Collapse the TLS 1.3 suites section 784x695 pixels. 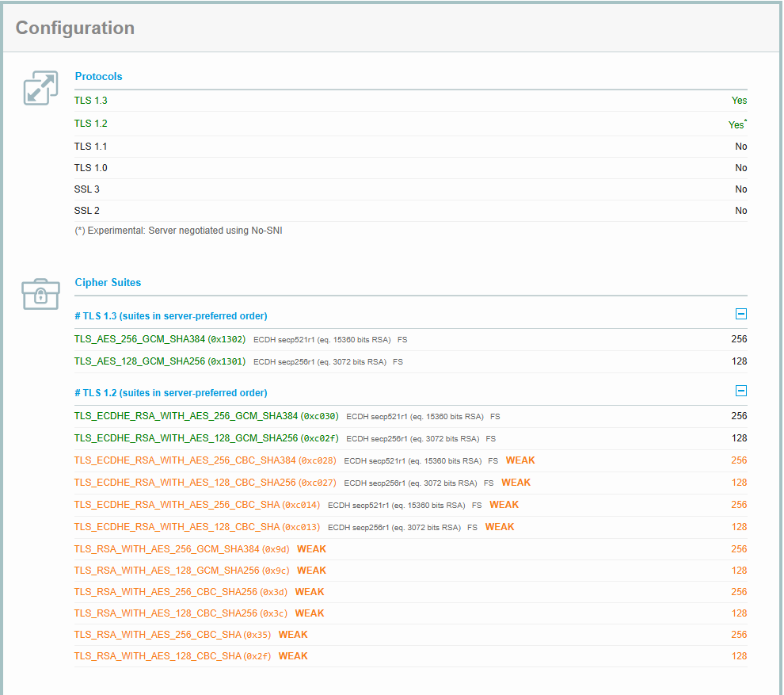coord(740,314)
